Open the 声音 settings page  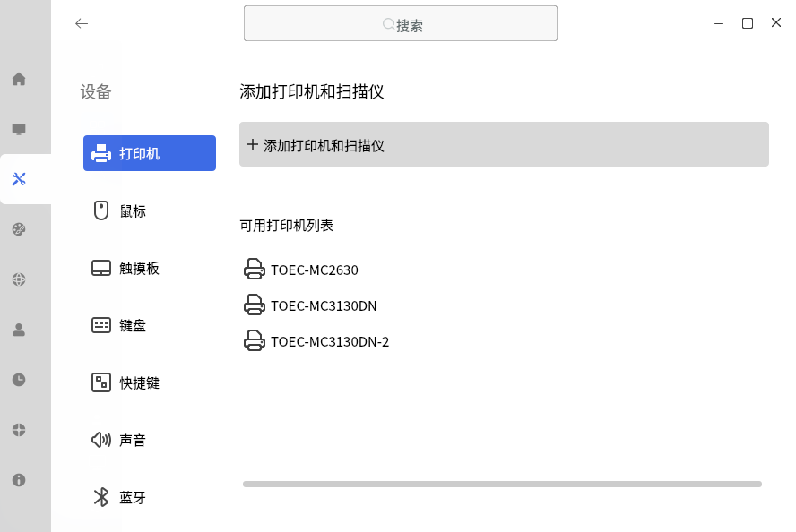[150, 440]
